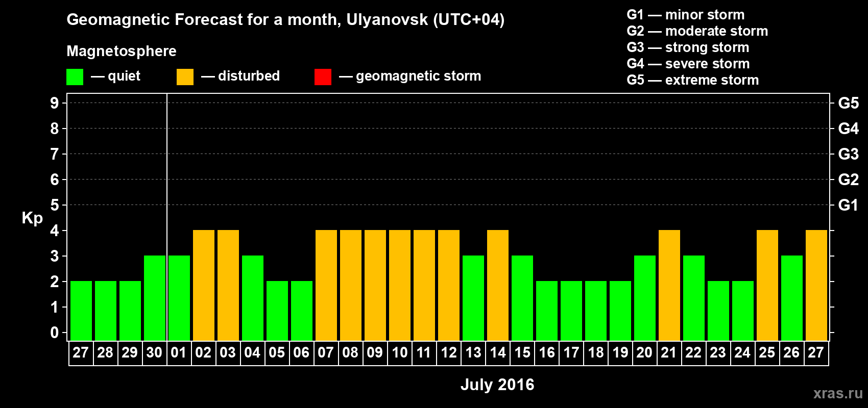Click the green bar for date 13
The image size is (868, 408).
[x=473, y=298]
